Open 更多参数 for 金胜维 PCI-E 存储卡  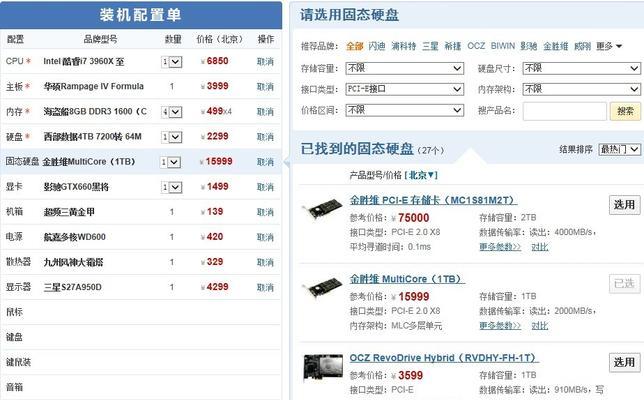(x=500, y=247)
